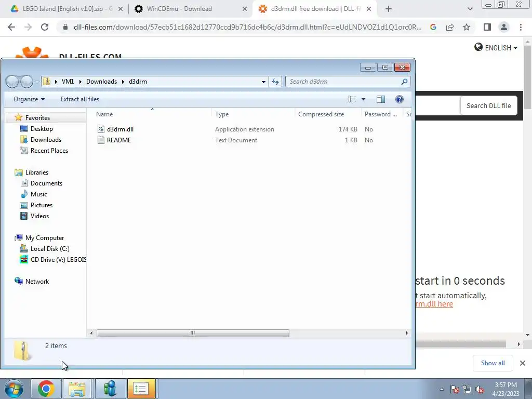Screen dimensions: 532x399
Task: Click the Action Center flag icon
Action: pos(455,390)
